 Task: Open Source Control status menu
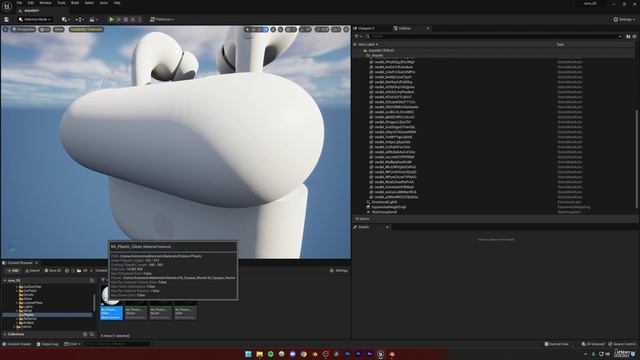[x=622, y=344]
